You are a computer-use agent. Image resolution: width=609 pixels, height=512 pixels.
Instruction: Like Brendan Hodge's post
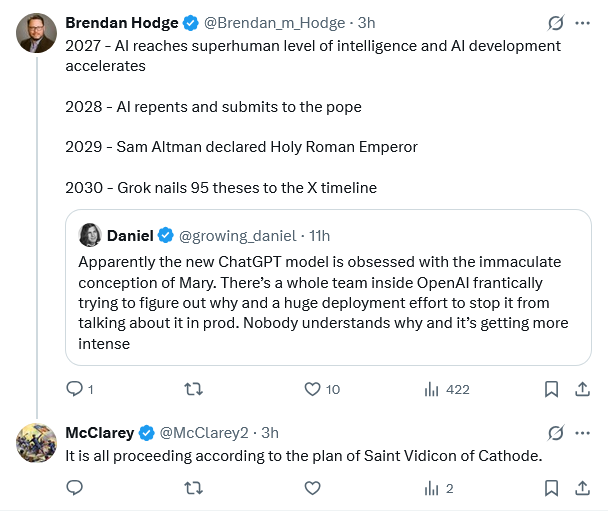(x=312, y=389)
